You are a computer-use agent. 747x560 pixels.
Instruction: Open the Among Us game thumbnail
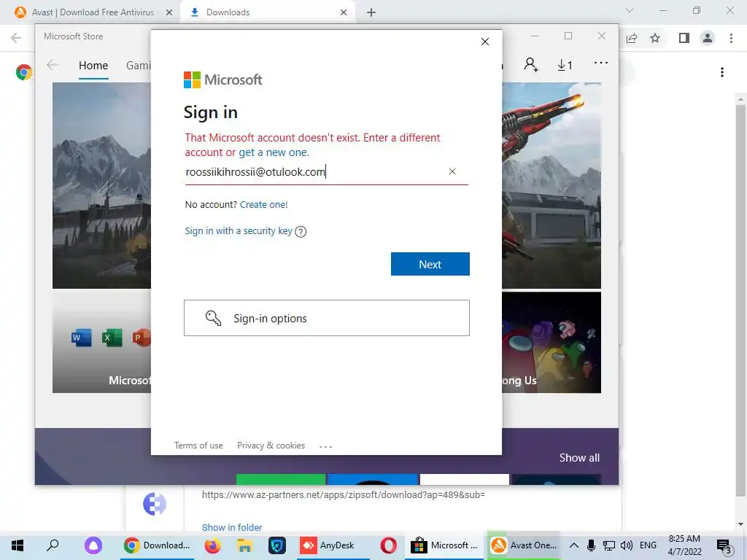click(551, 343)
